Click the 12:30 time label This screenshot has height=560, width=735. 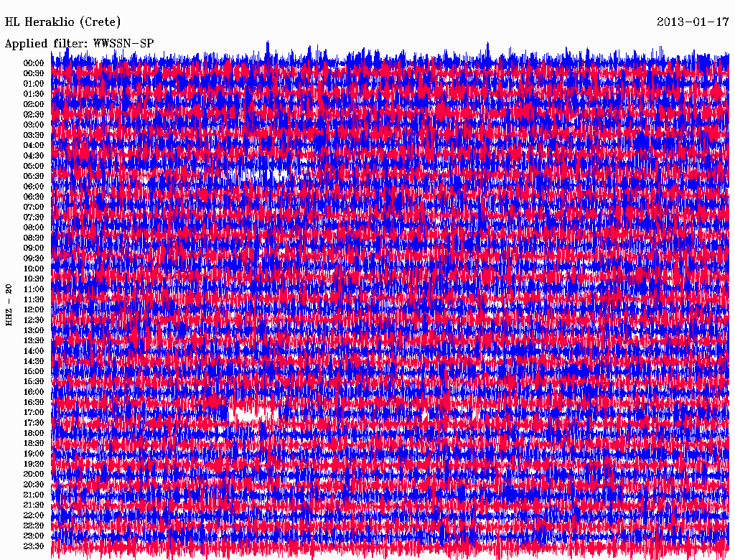click(34, 320)
